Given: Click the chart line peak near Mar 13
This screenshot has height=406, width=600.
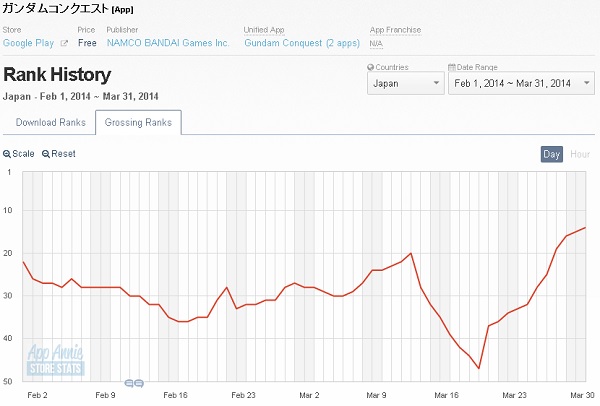Looking at the screenshot, I should [411, 253].
